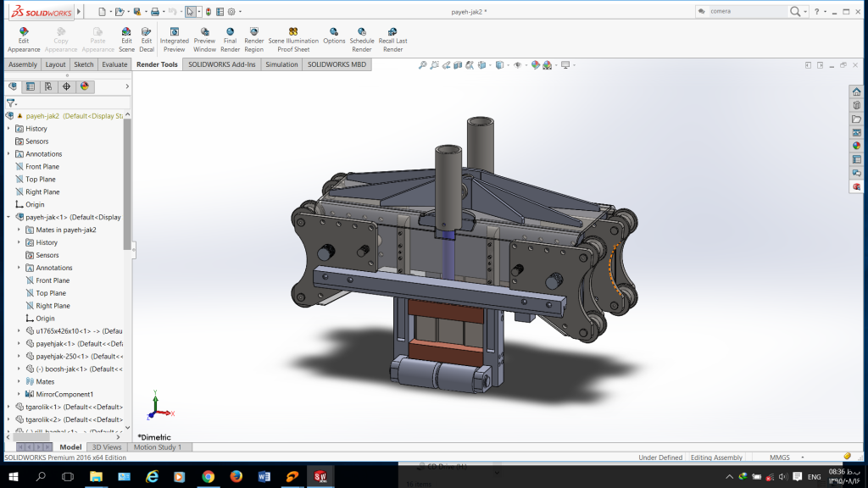Collapse the payeh-jak<1> component node
Screen dimensions: 868x488
pos(8,217)
